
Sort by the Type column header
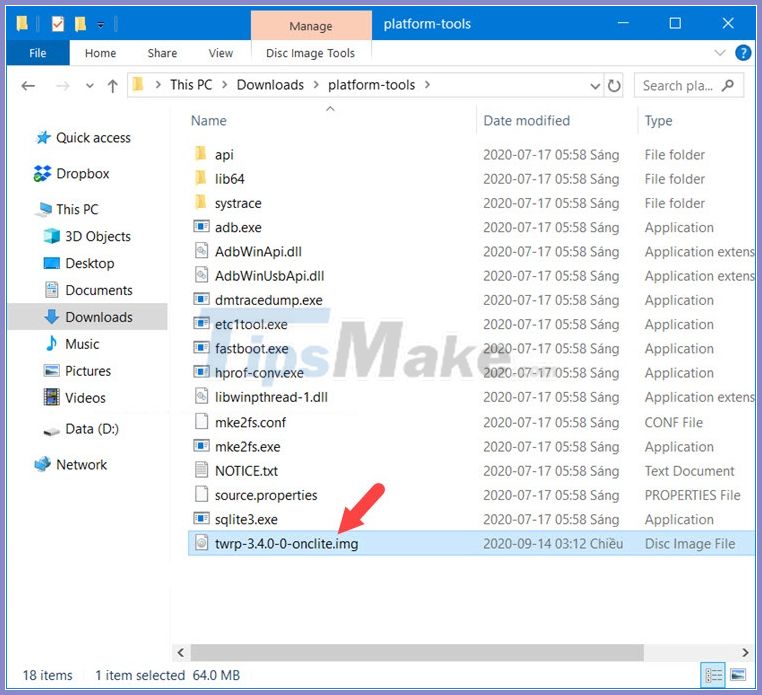point(658,121)
